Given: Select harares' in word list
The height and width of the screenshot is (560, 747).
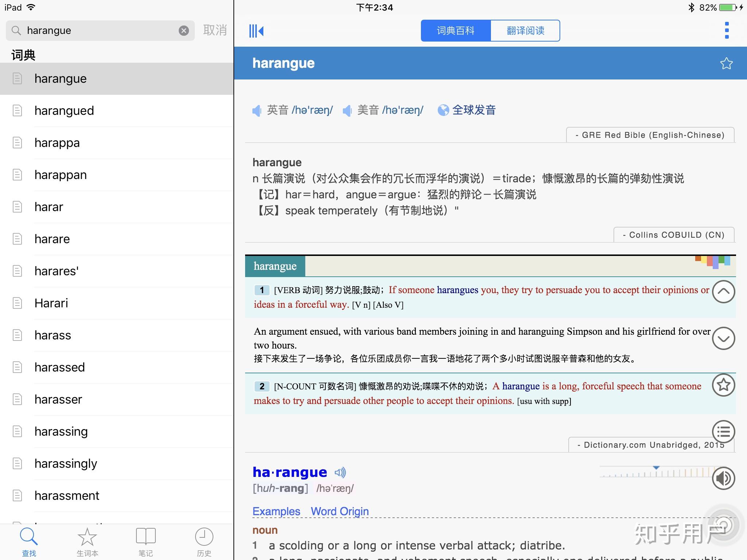Looking at the screenshot, I should 117,271.
